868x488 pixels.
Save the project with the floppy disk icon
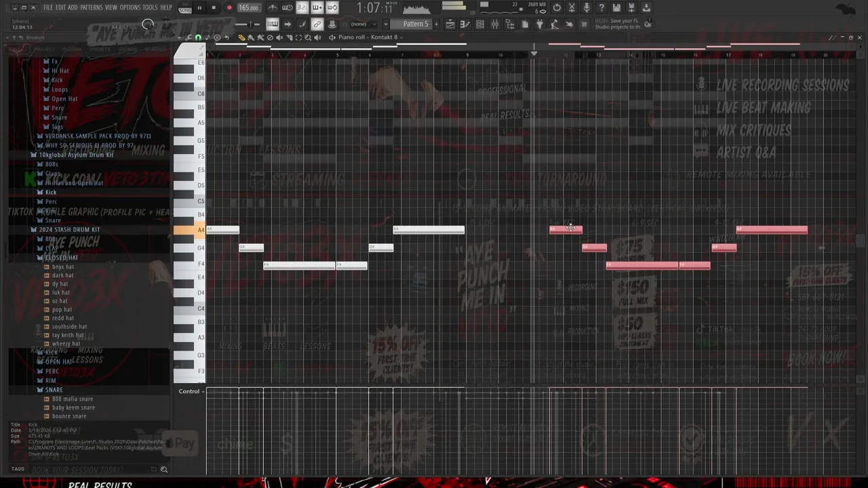click(616, 7)
